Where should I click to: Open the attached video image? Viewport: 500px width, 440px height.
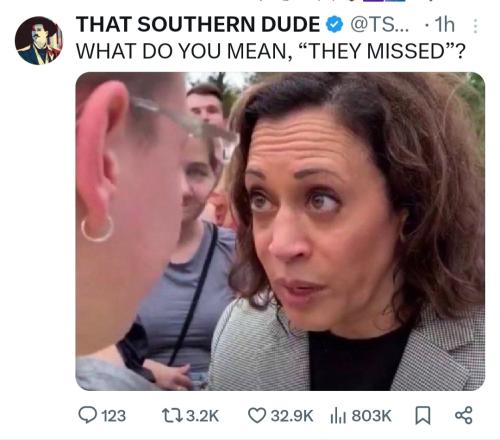pos(280,231)
